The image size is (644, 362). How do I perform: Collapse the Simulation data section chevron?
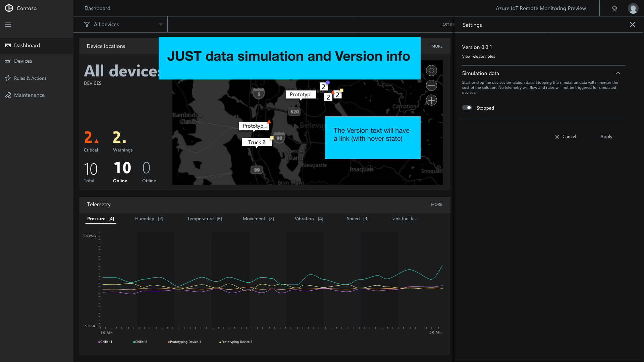coord(618,73)
